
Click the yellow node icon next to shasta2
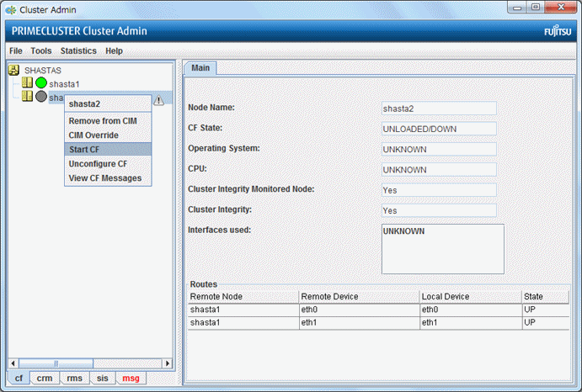coord(27,98)
